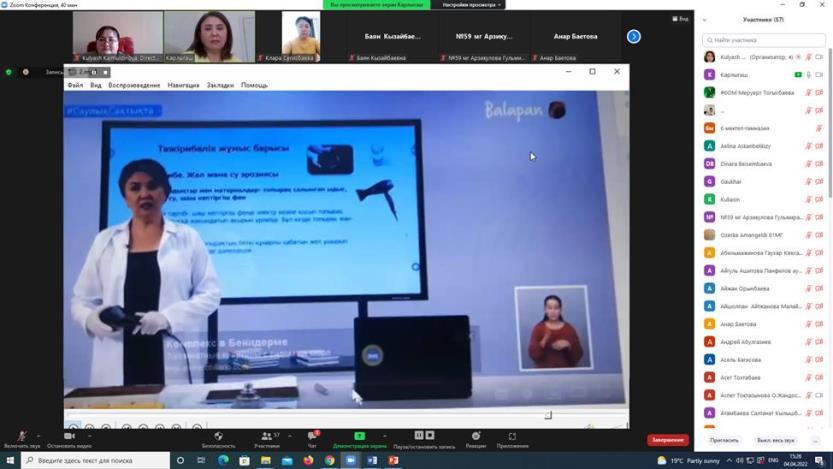
Task: Click the green Демонстрация экрана icon
Action: click(360, 436)
